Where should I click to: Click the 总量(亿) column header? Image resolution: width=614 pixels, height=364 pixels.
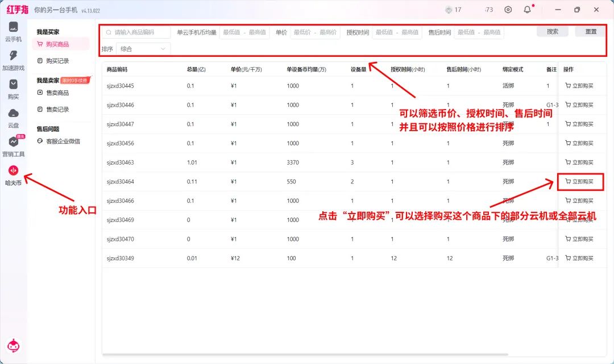[196, 69]
